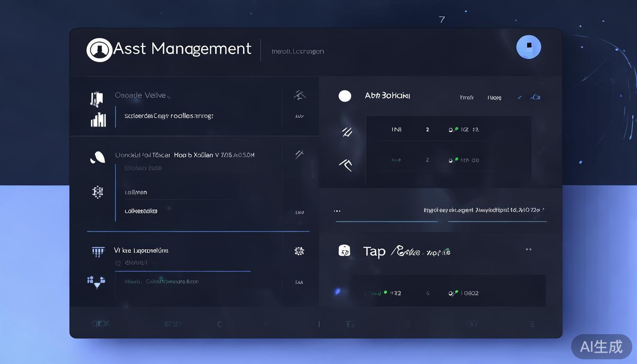Click the funnel filter icon at bottom left
Viewport: 637px width, 364px height.
pyautogui.click(x=97, y=282)
